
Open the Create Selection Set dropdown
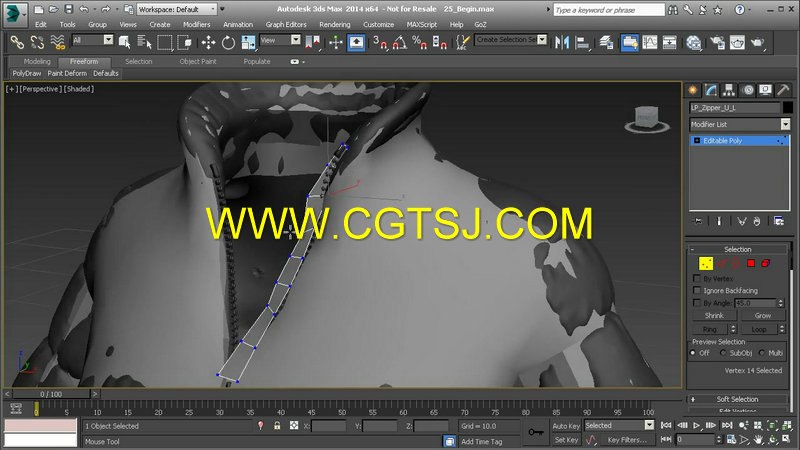(511, 39)
